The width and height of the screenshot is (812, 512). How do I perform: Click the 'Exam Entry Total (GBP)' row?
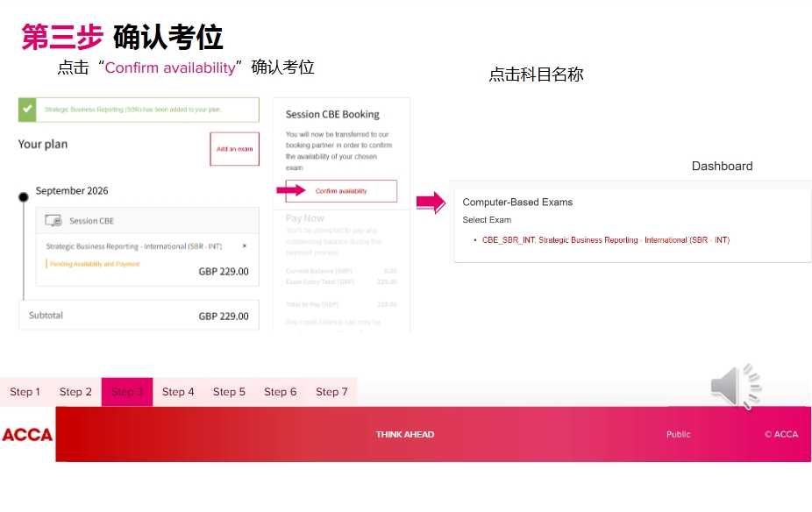click(341, 282)
